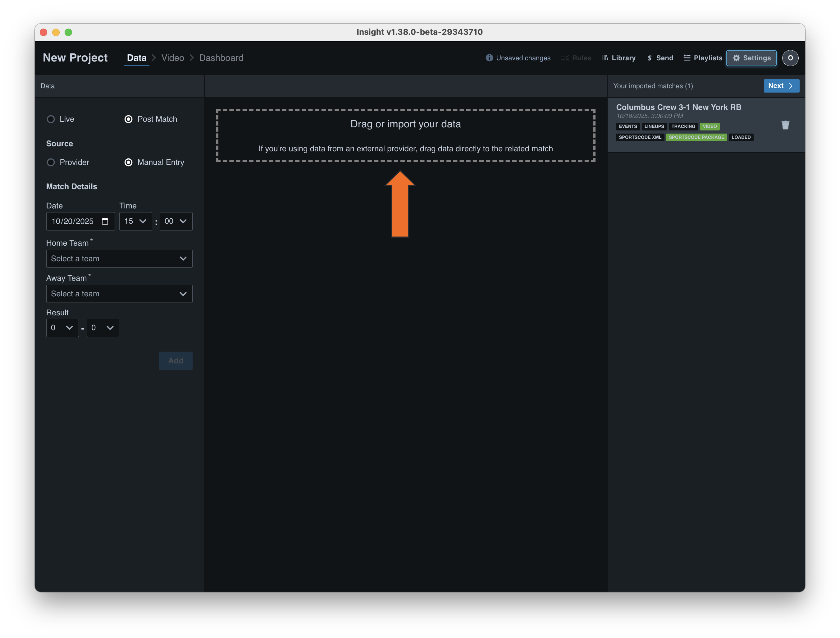Viewport: 840px width, 638px height.
Task: Click the Drag or import your data dropzone
Action: click(406, 135)
